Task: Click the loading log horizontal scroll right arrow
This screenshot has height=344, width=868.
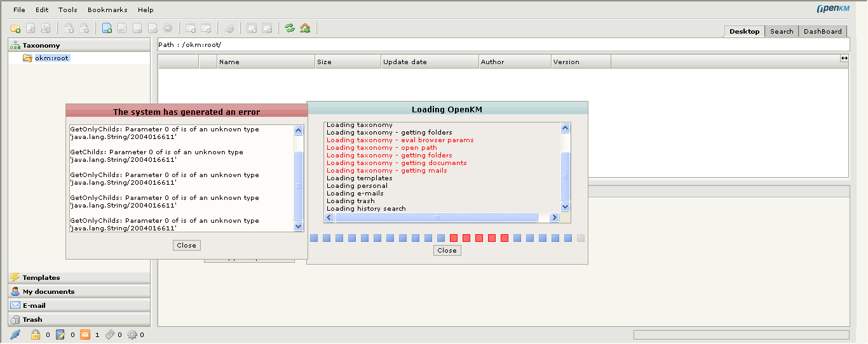Action: (x=554, y=217)
